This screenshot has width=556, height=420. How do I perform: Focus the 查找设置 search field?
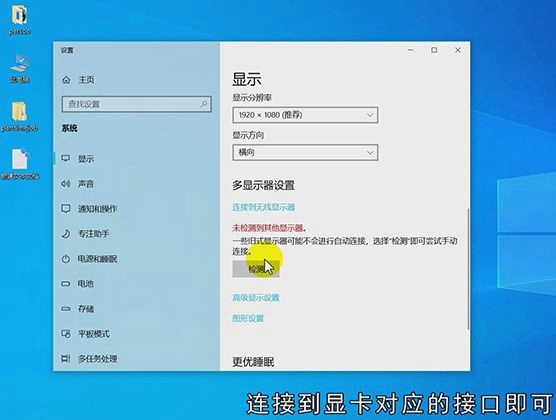pos(137,104)
